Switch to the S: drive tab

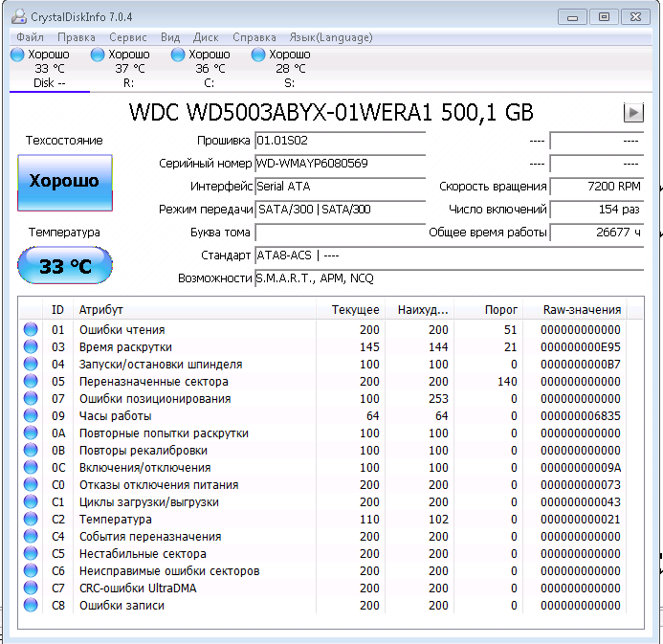[289, 68]
